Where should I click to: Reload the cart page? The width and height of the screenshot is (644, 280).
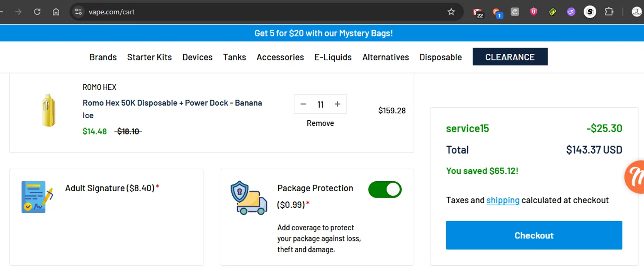pos(37,12)
